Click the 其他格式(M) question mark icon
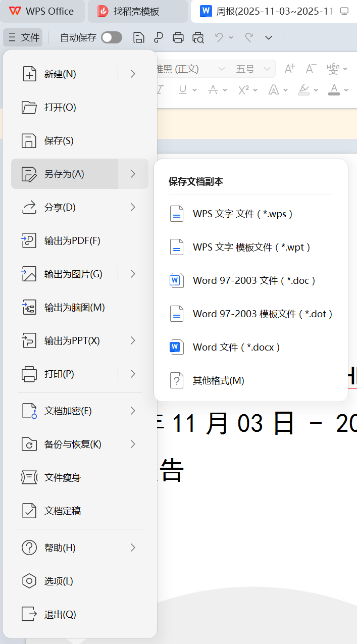Image resolution: width=357 pixels, height=644 pixels. click(x=176, y=380)
